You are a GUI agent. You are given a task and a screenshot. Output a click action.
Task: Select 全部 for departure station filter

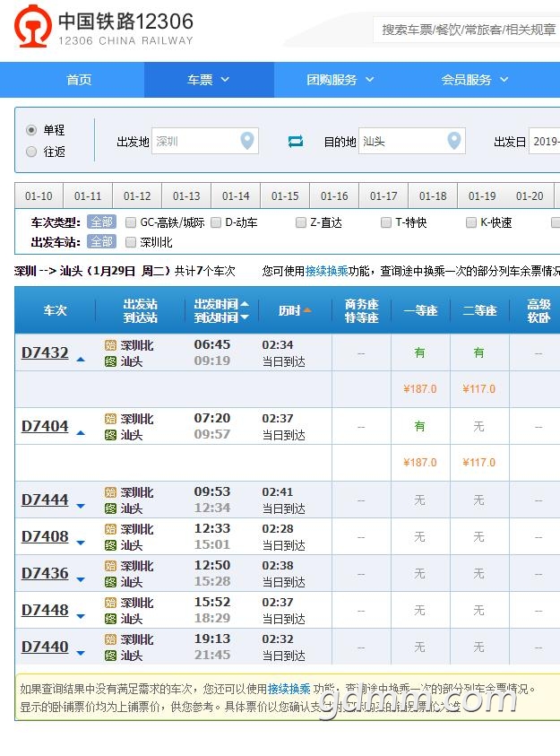pos(101,241)
